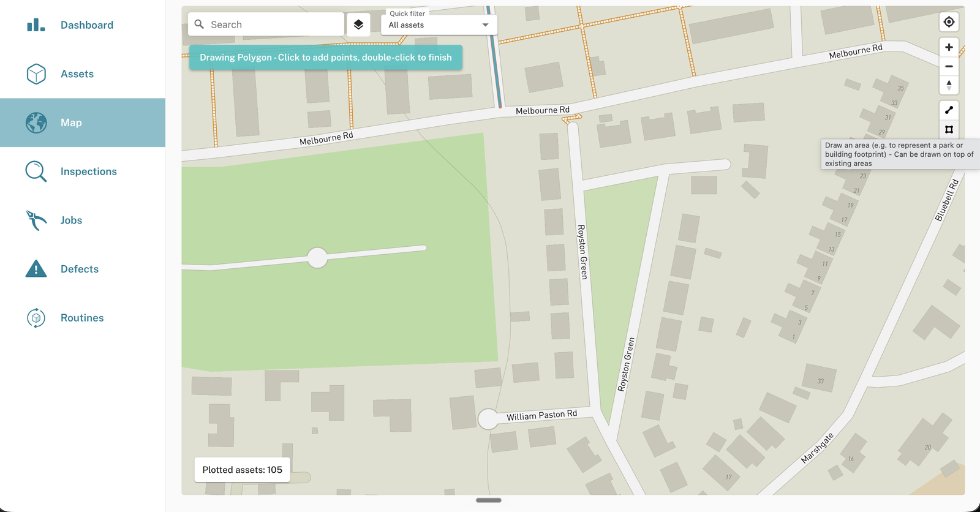
Task: Click the Defects warning triangle icon
Action: (x=36, y=269)
